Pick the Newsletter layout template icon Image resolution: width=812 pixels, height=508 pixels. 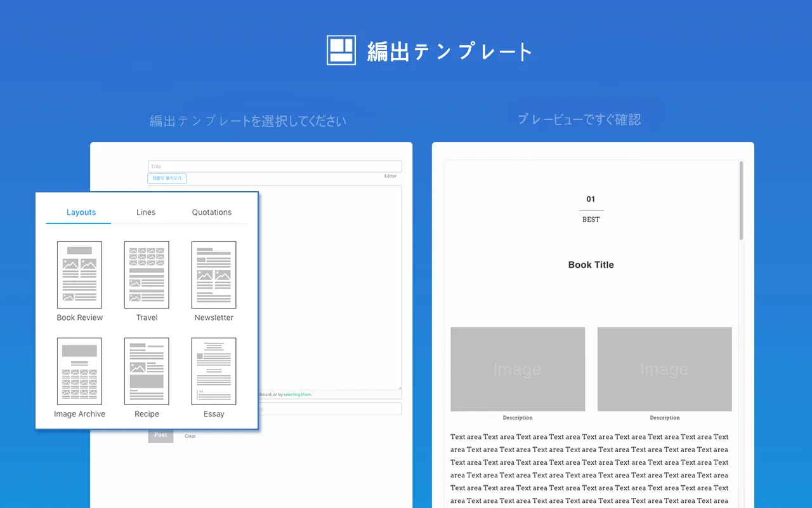pos(214,275)
